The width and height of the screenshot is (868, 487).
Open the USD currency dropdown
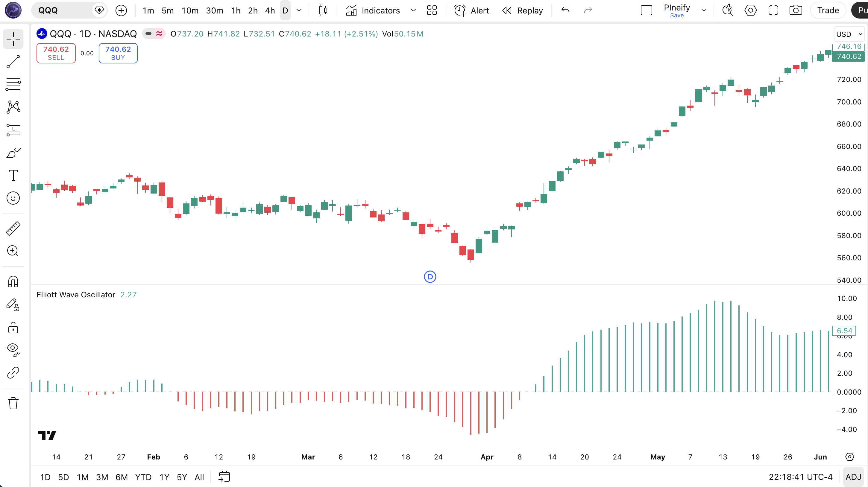[x=849, y=34]
